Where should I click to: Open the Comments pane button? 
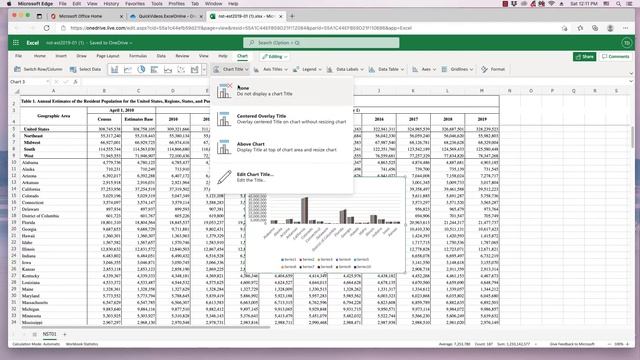tap(616, 56)
